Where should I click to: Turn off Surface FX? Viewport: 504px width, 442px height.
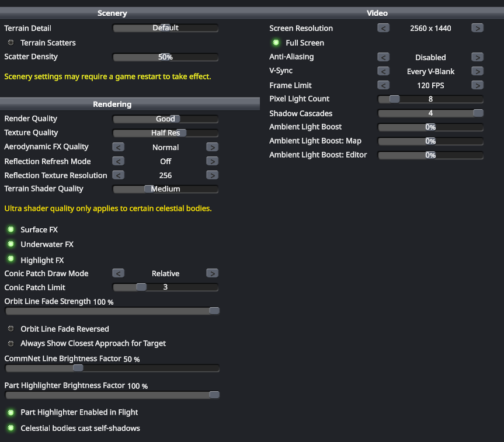click(11, 229)
